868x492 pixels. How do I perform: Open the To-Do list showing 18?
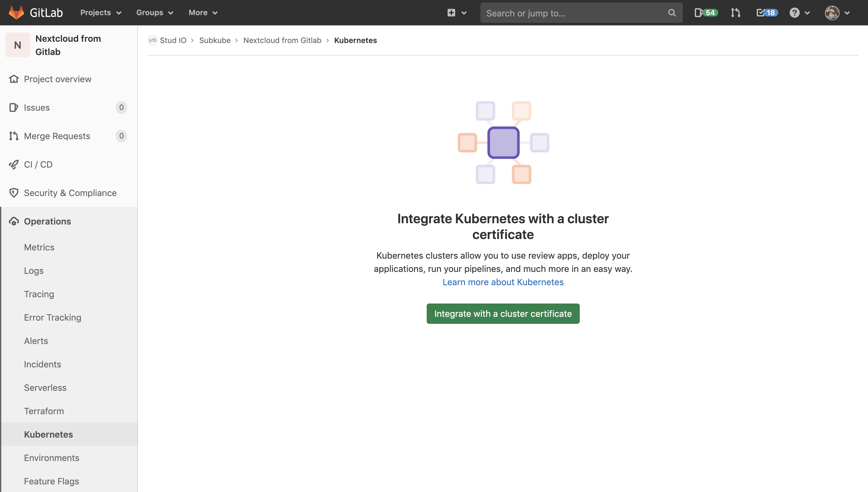(767, 13)
